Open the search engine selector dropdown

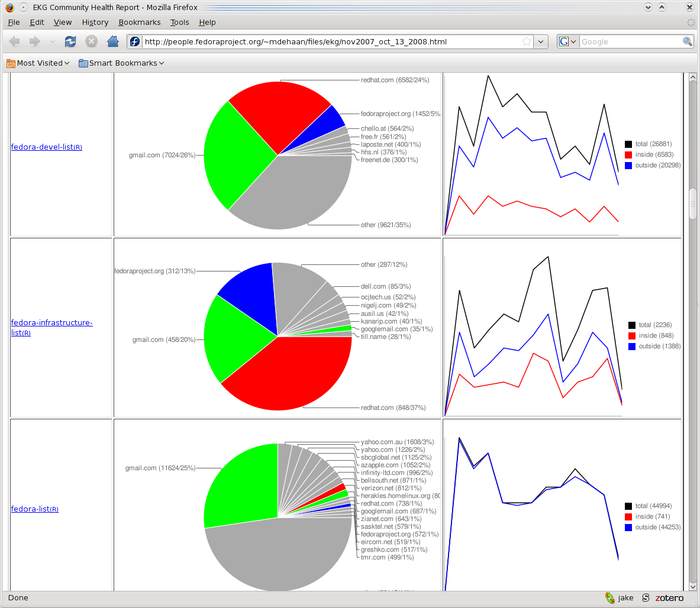568,41
